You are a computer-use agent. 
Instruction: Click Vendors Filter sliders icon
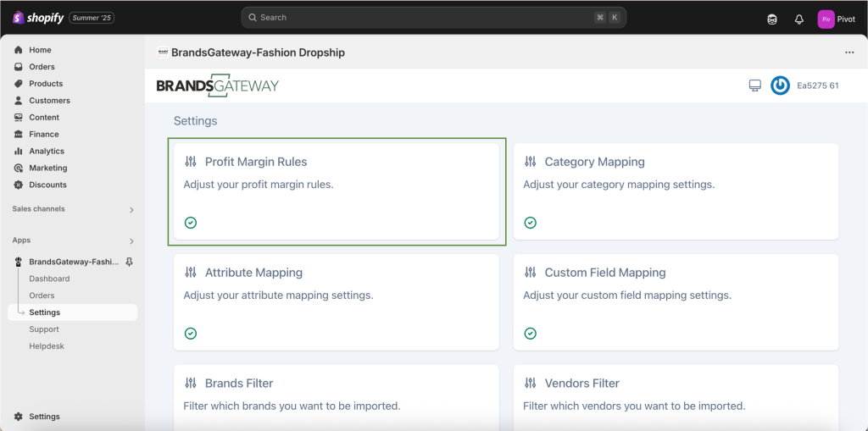(x=531, y=383)
